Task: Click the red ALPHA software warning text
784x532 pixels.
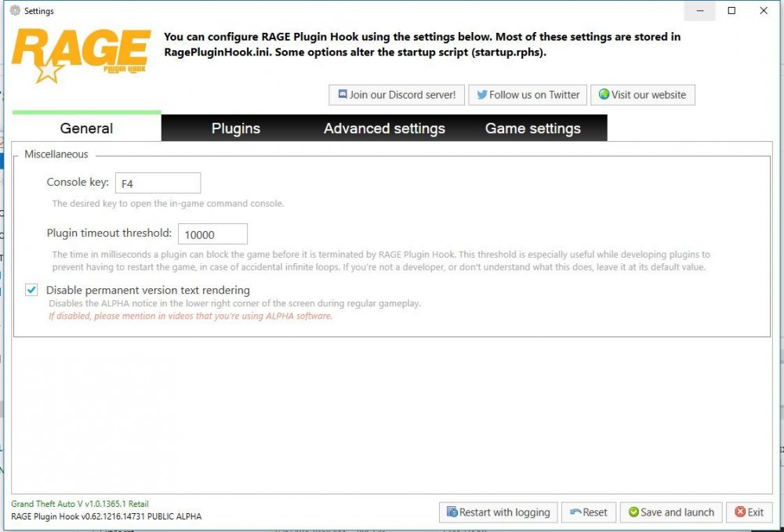Action: (x=191, y=317)
